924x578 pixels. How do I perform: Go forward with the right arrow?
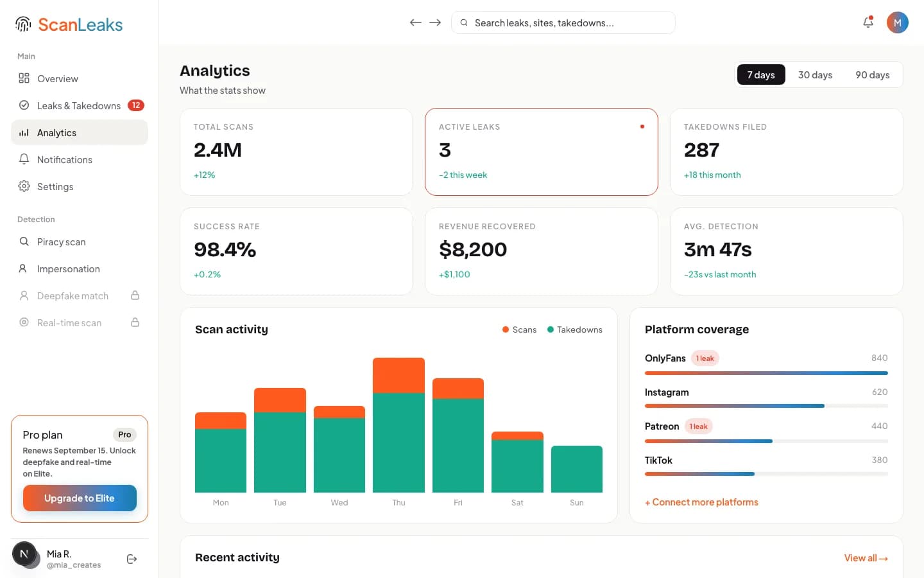coord(435,22)
